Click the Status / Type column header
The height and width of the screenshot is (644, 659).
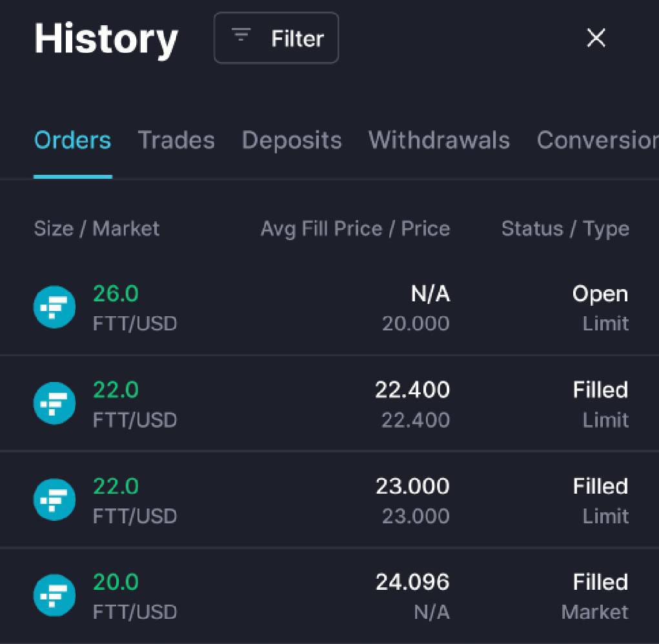pyautogui.click(x=565, y=229)
